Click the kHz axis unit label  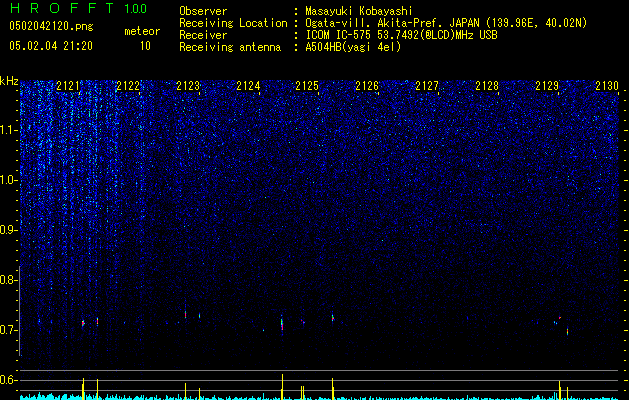click(9, 81)
